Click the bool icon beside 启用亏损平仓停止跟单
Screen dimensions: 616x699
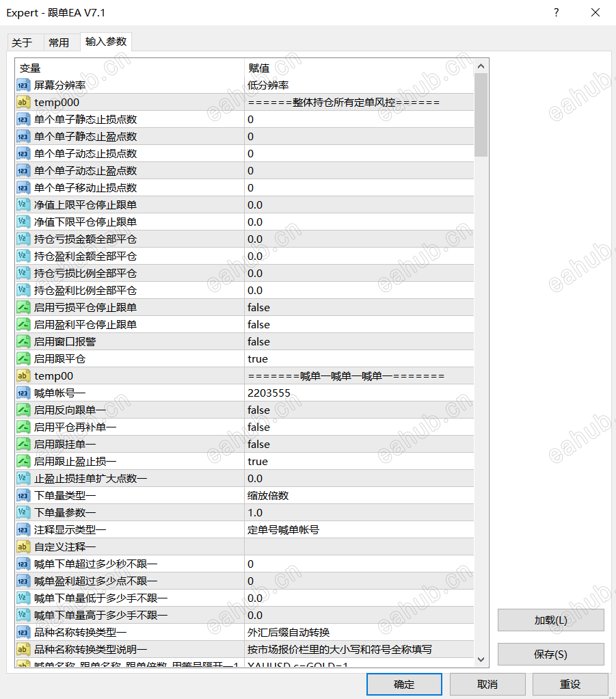23,307
